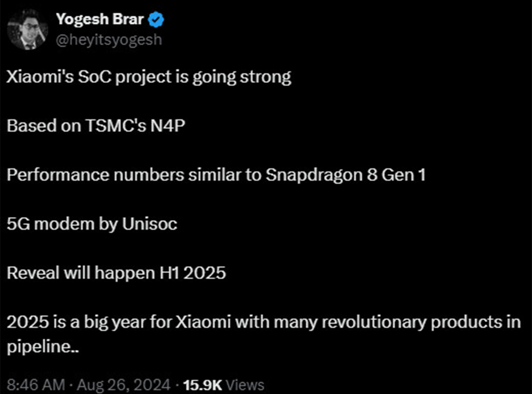
Task: Click the "Reveal will happen H1 2025" line
Action: coord(117,273)
